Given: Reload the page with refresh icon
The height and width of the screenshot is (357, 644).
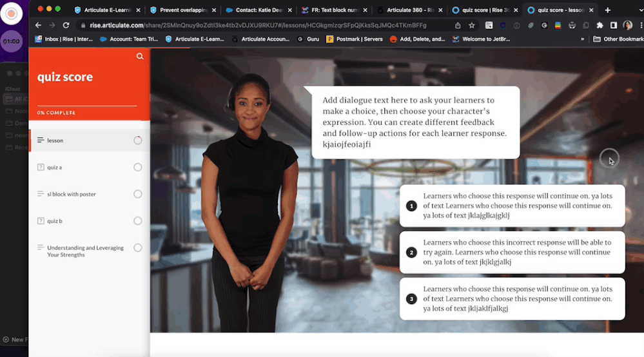Looking at the screenshot, I should tap(66, 25).
